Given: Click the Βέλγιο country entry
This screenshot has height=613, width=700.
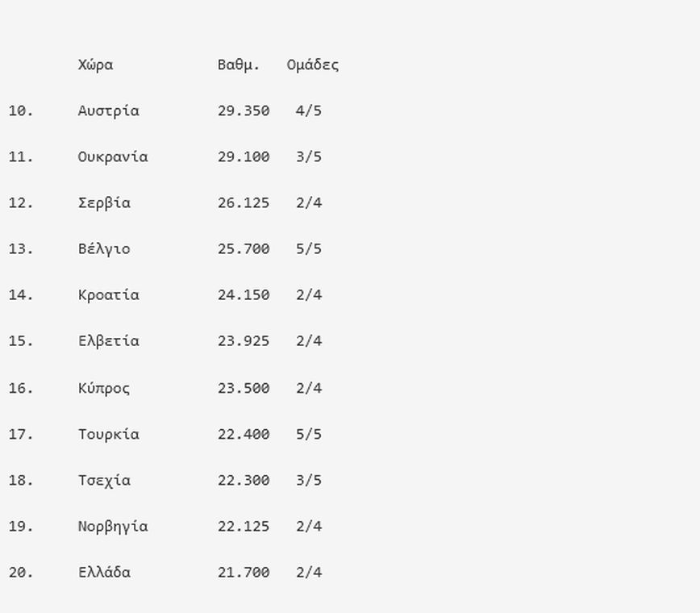Looking at the screenshot, I should pos(104,249).
